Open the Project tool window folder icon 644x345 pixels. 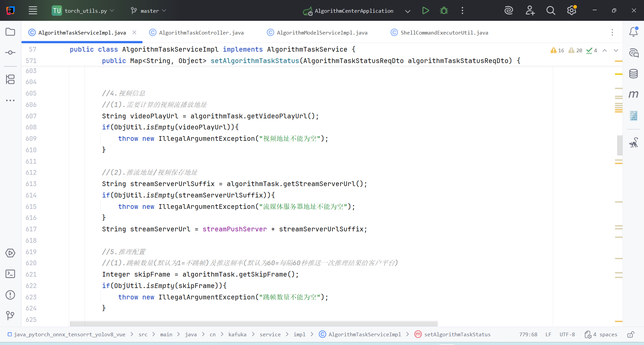coord(10,32)
